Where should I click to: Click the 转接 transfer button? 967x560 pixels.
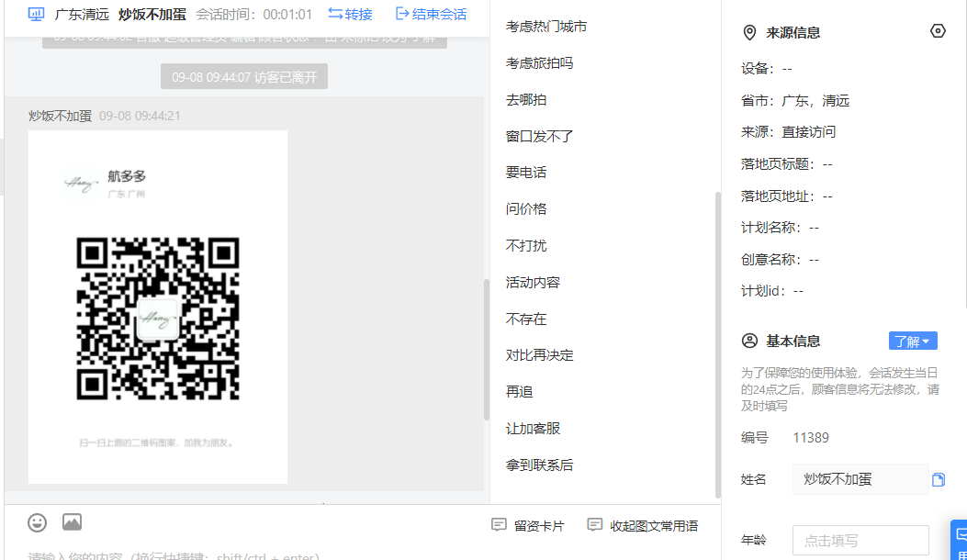click(x=350, y=14)
